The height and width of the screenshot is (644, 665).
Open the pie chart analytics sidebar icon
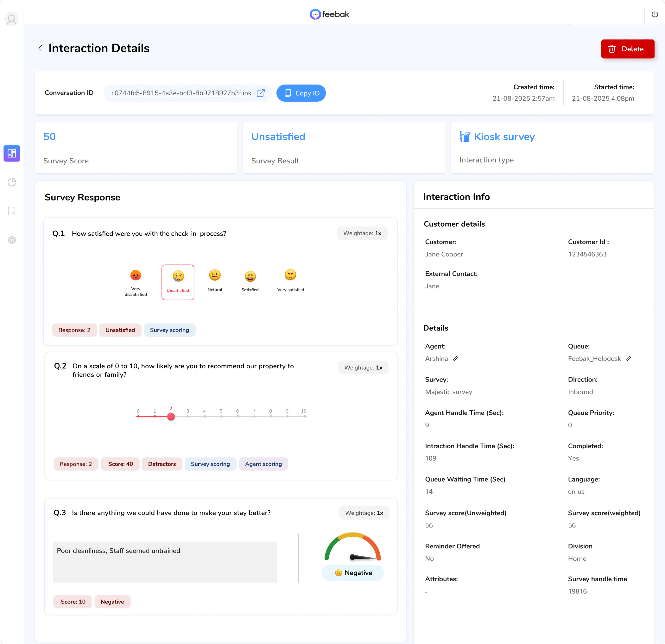[12, 182]
